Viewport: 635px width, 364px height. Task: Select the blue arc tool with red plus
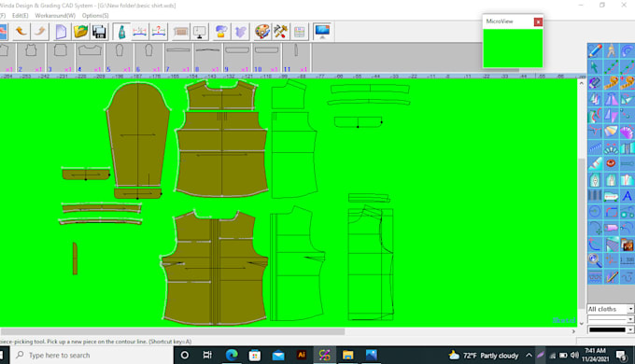(x=595, y=245)
